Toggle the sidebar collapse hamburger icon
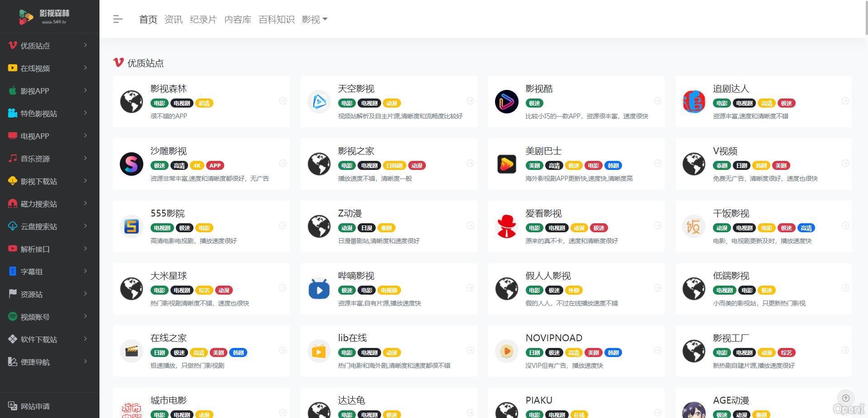The height and width of the screenshot is (418, 868). click(x=118, y=19)
